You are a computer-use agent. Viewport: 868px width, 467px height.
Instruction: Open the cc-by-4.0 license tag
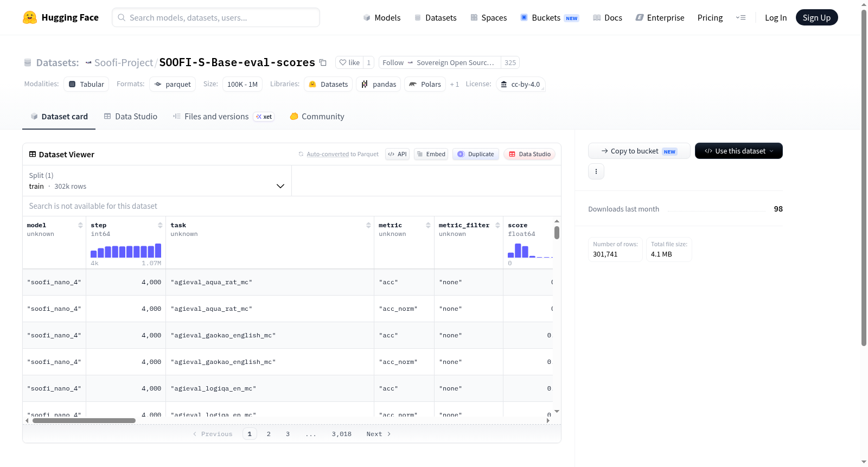(x=521, y=84)
